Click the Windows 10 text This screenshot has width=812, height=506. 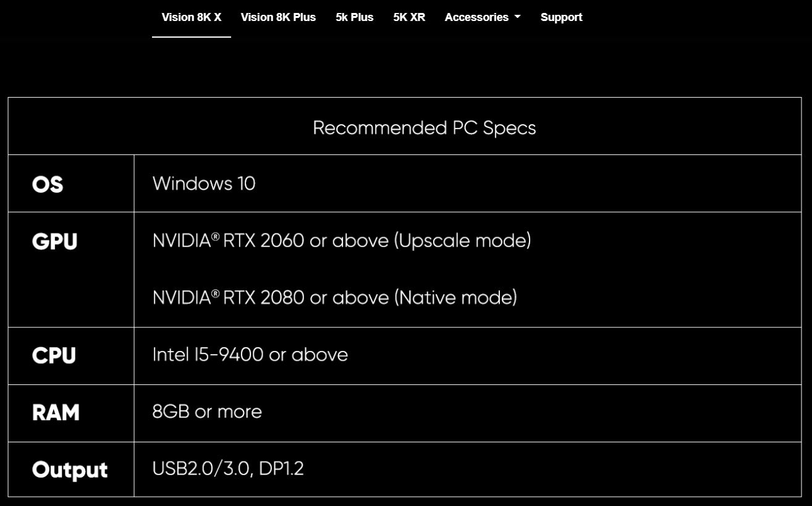204,183
